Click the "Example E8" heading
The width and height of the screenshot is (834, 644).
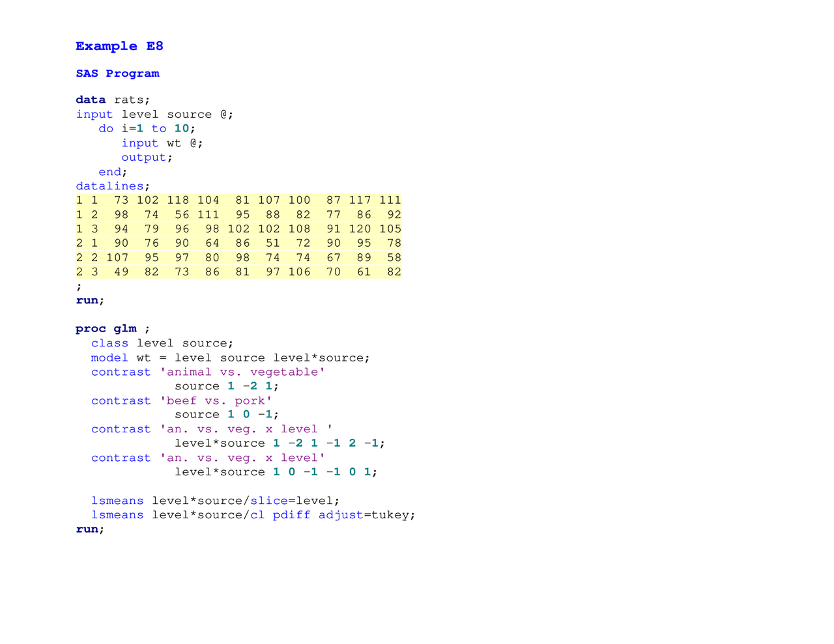point(119,46)
